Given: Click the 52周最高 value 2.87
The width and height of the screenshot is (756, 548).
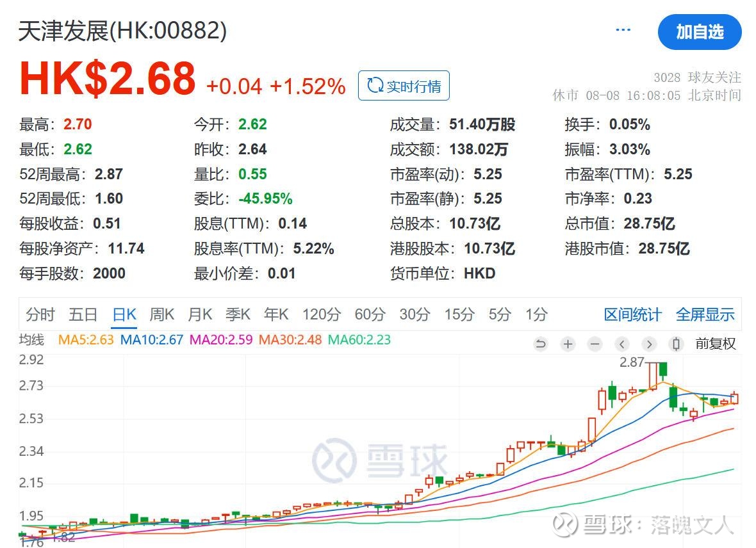Looking at the screenshot, I should pos(108,174).
